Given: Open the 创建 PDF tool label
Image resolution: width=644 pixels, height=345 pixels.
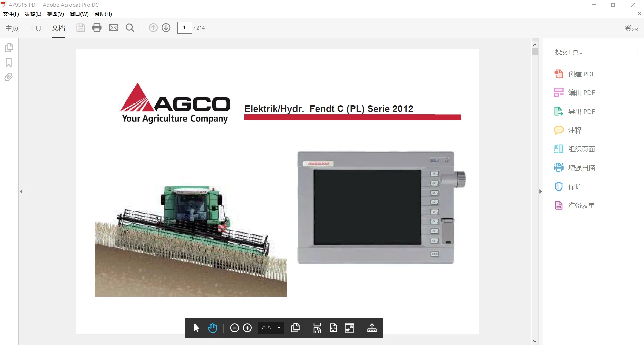Looking at the screenshot, I should pos(582,74).
